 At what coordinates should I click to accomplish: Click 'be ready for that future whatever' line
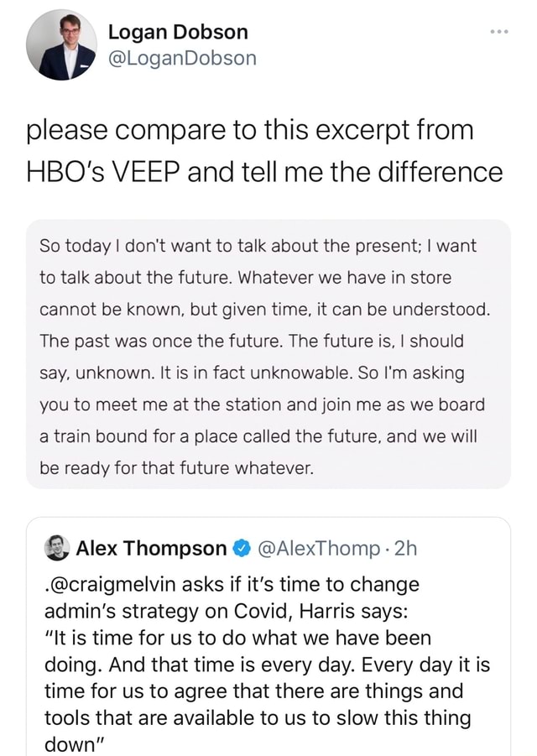tap(176, 469)
